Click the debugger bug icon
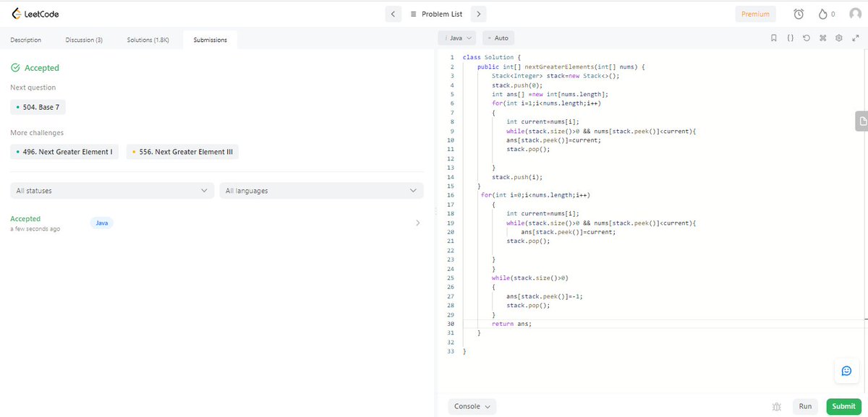Image resolution: width=868 pixels, height=417 pixels. [777, 407]
